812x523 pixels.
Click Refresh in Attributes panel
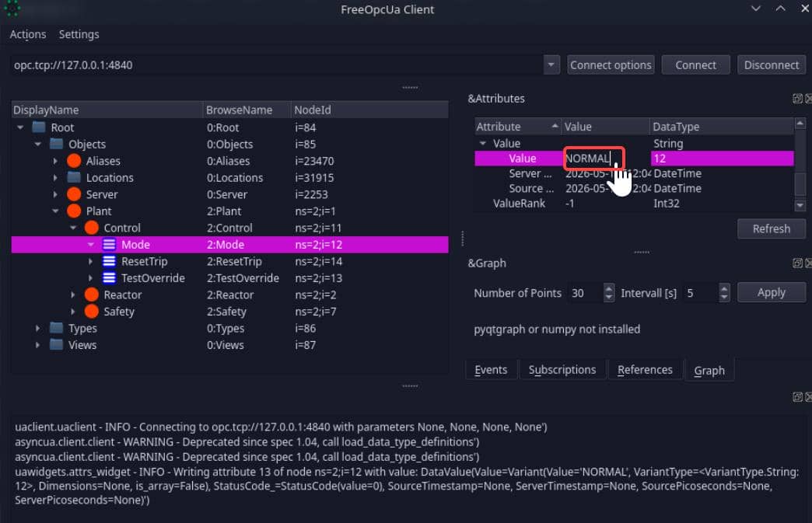pos(771,228)
